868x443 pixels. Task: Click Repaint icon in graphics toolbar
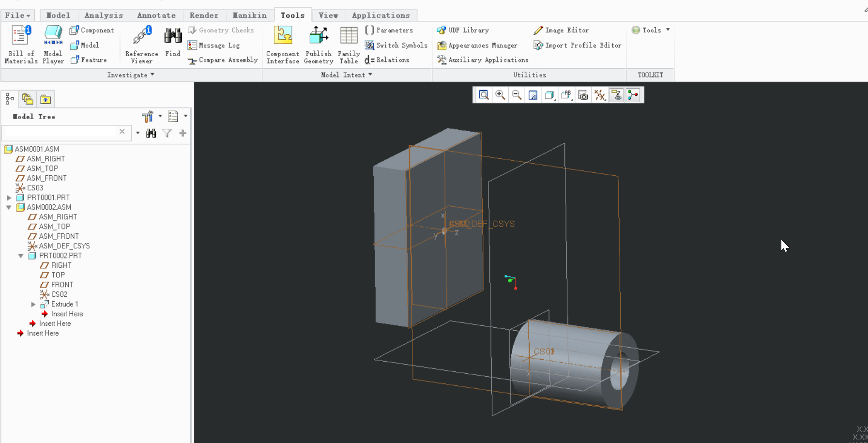click(533, 95)
